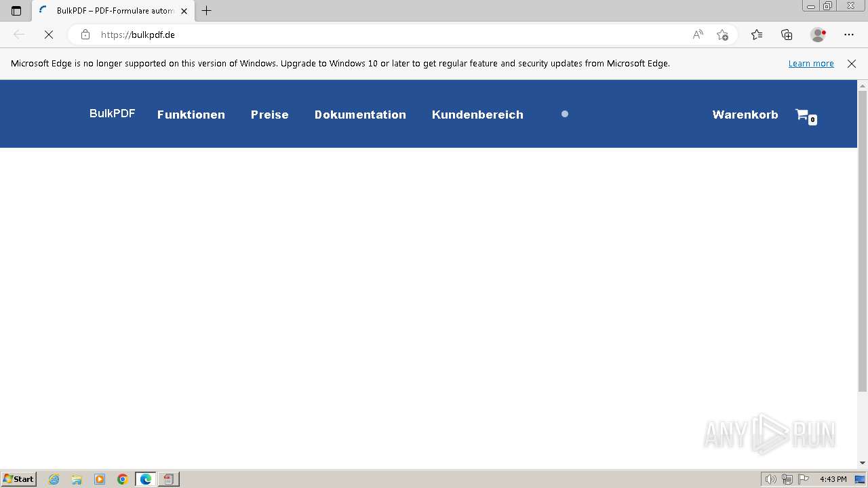Click the address bar URL field
868x488 pixels.
click(393, 35)
